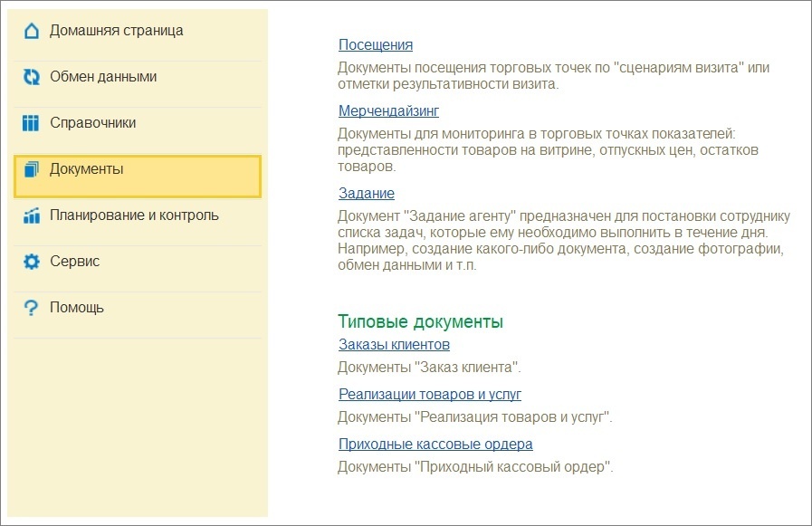This screenshot has height=526, width=812.
Task: Select the highlighted Документы menu label
Action: click(x=87, y=169)
